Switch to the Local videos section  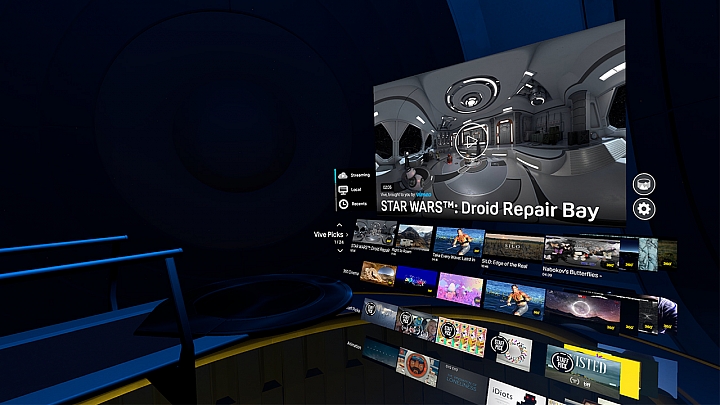tap(350, 190)
